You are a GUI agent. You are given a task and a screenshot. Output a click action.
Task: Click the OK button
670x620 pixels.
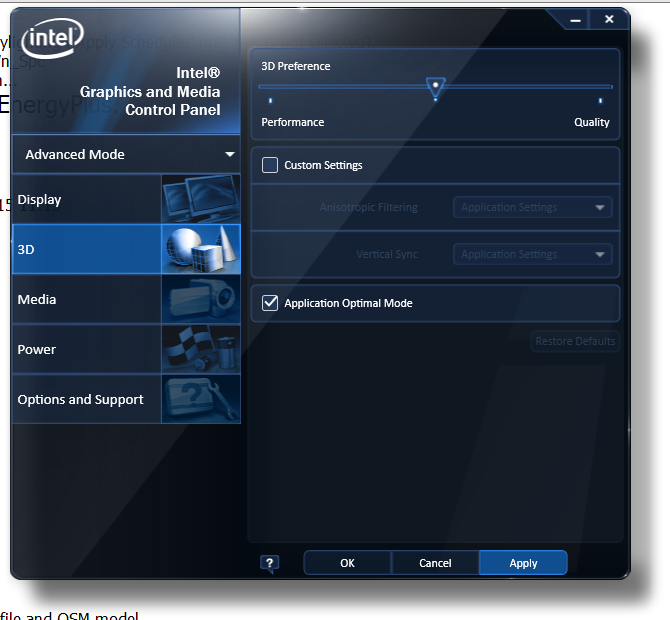point(347,563)
